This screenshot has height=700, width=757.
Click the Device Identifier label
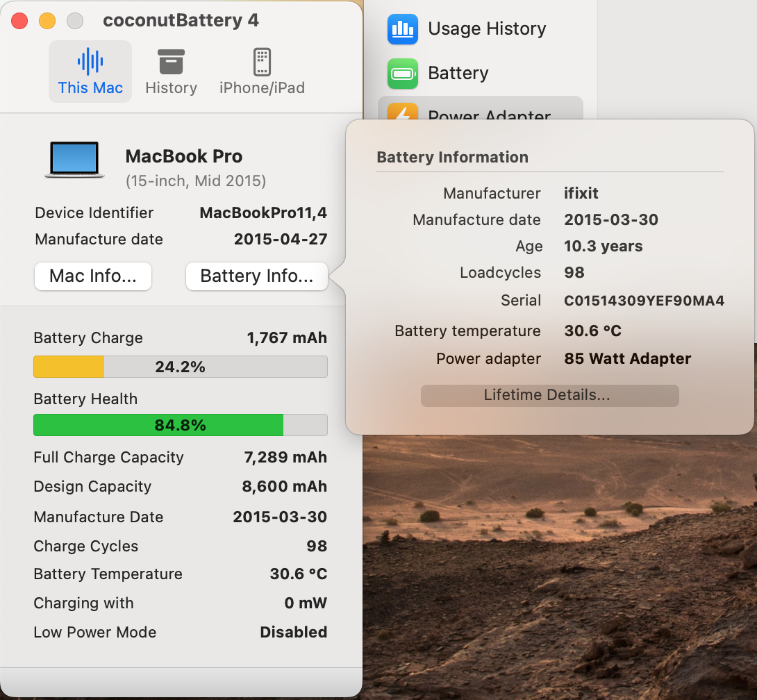pos(94,213)
